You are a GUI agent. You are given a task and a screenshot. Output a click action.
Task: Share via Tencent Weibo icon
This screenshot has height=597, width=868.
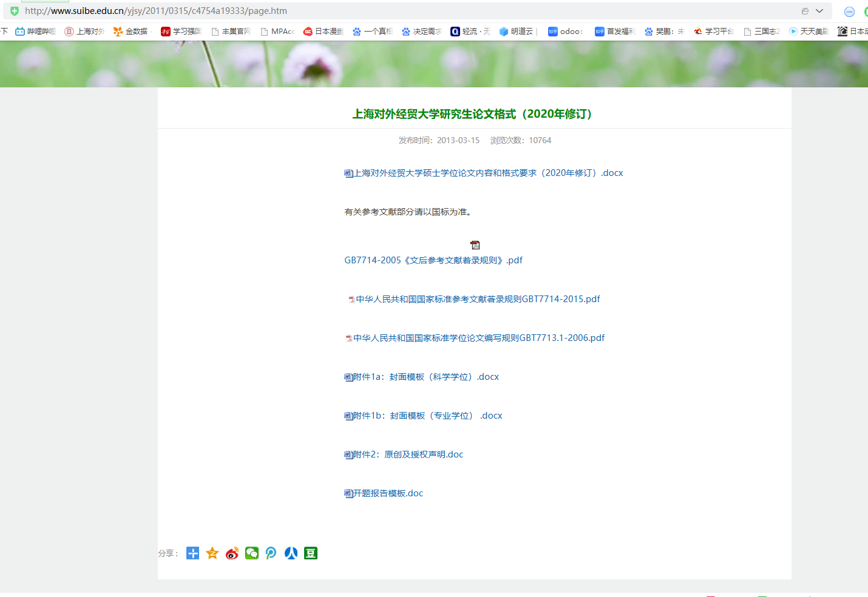pyautogui.click(x=271, y=553)
